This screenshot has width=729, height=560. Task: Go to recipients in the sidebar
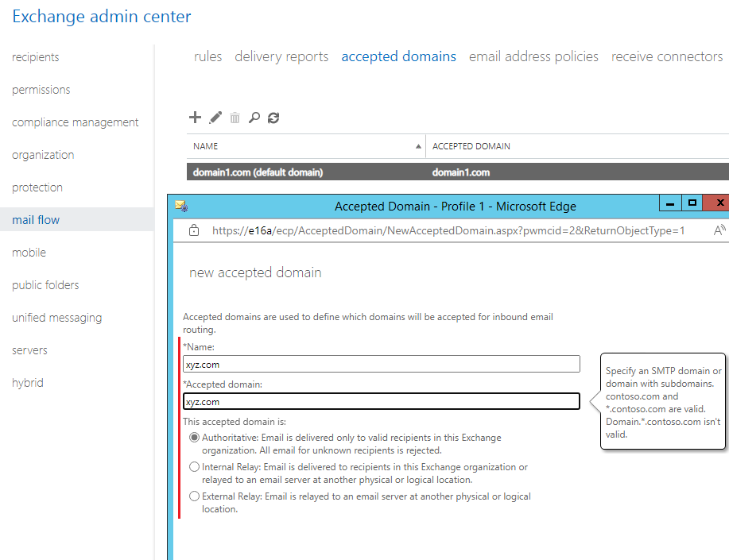(x=35, y=57)
